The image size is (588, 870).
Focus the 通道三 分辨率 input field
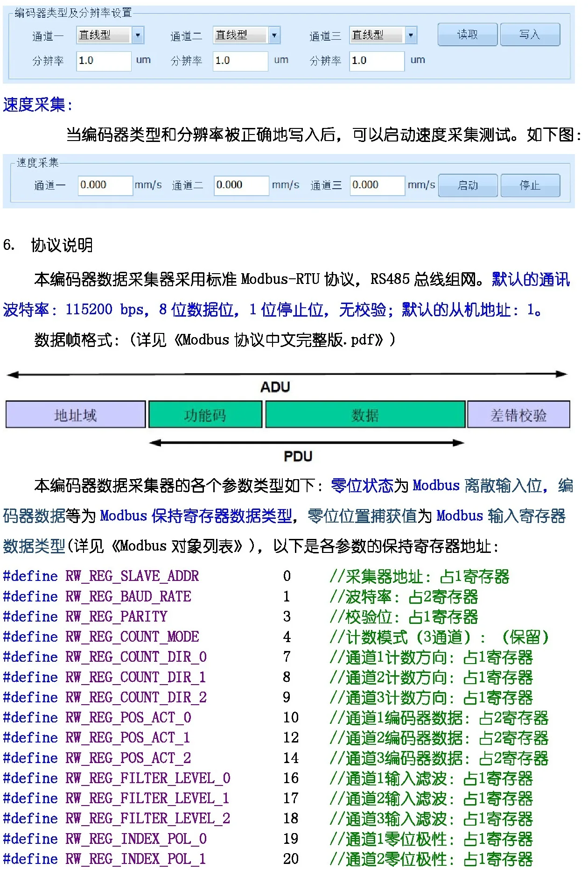377,61
